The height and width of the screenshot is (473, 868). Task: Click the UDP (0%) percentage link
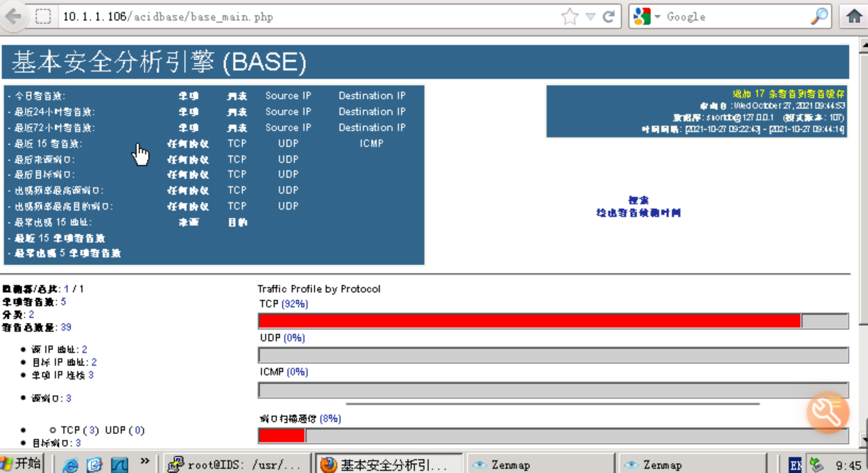pos(294,338)
